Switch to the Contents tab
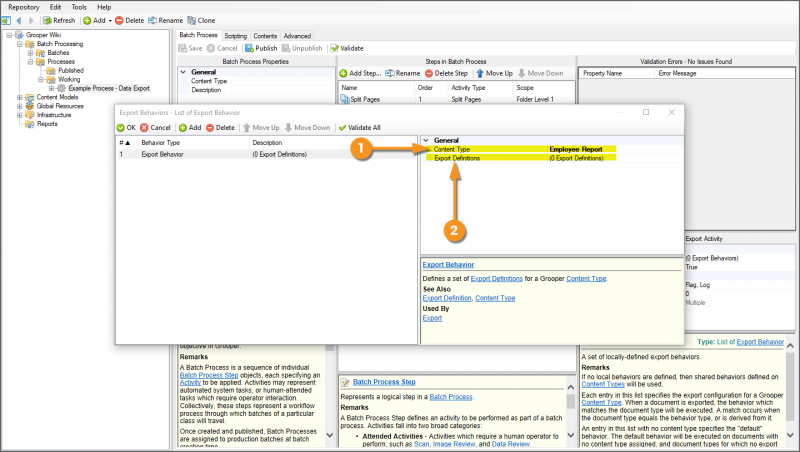This screenshot has height=452, width=800. coord(265,36)
